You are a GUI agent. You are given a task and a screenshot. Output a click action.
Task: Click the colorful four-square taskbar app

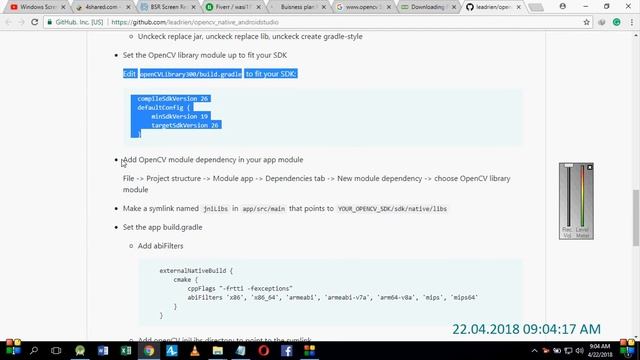(x=309, y=351)
